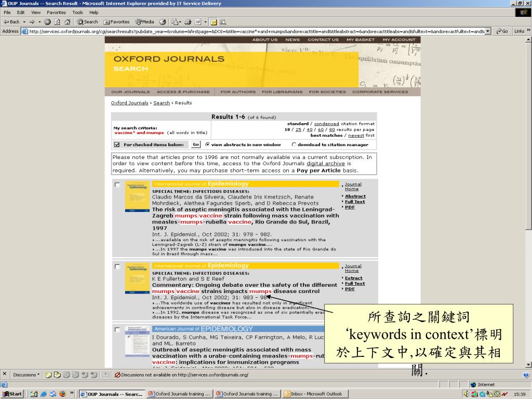Expand the Quick Launch overflow chevron
This screenshot has width=532, height=399.
(72, 393)
